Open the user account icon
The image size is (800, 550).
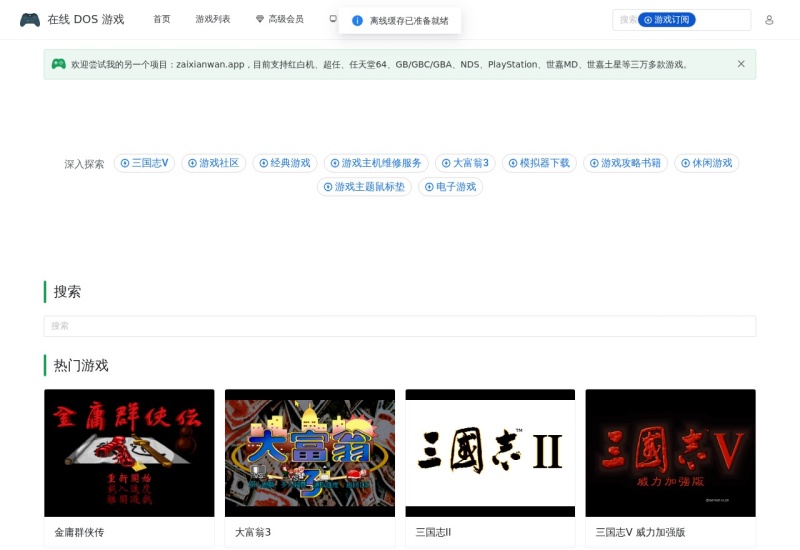(x=769, y=20)
